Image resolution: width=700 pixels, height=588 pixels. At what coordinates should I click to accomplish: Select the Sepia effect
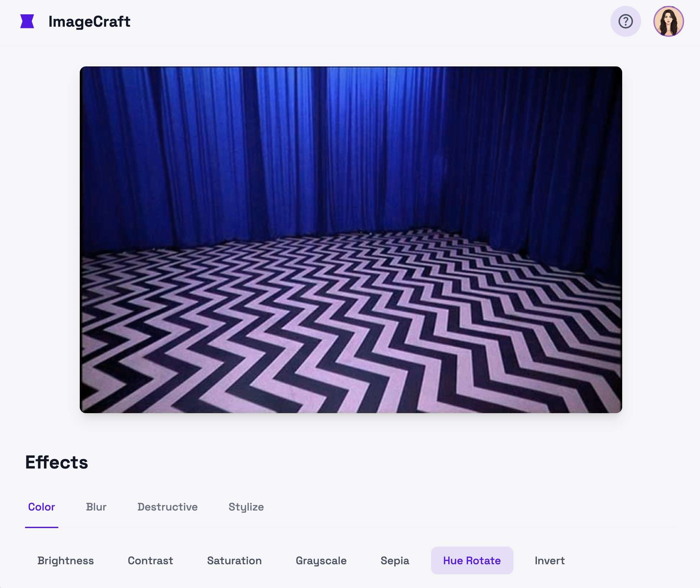[395, 561]
